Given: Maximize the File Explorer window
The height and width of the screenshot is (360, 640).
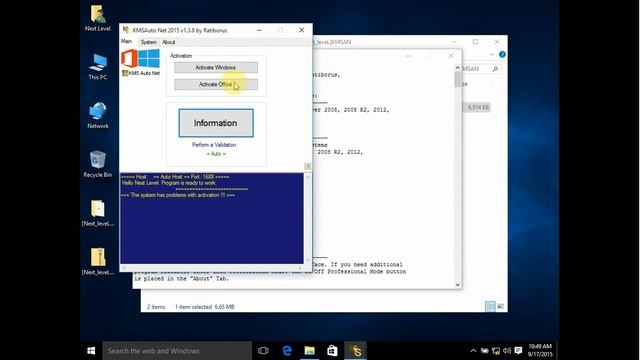Looking at the screenshot, I should pos(476,42).
